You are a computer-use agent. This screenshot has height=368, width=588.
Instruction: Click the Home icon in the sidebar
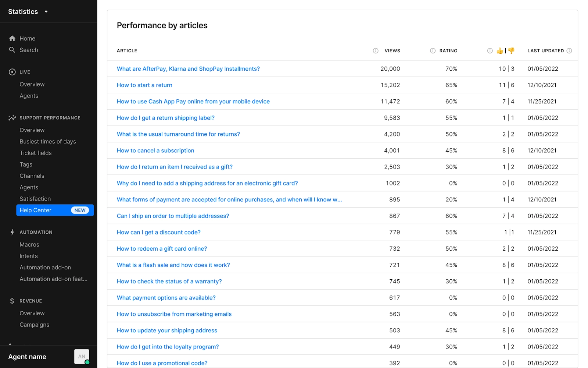coord(12,38)
